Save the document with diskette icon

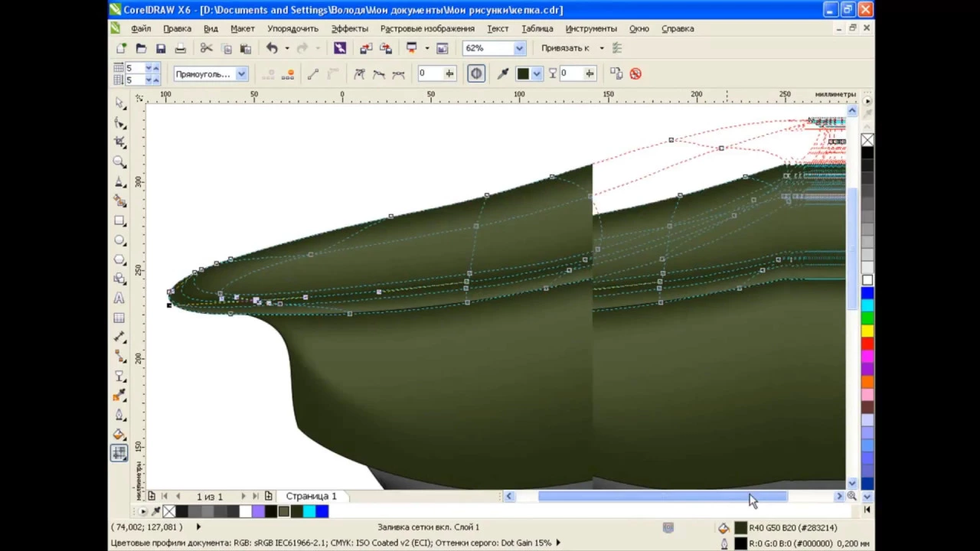click(x=161, y=48)
